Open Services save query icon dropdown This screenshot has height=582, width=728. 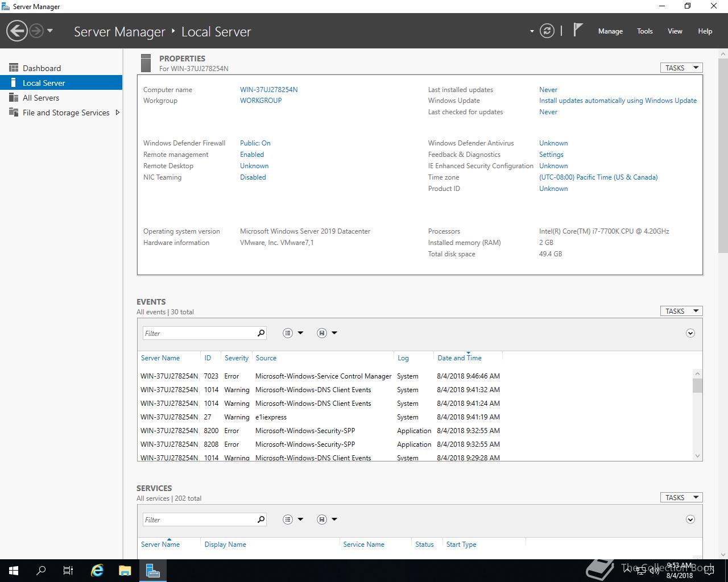(x=327, y=519)
